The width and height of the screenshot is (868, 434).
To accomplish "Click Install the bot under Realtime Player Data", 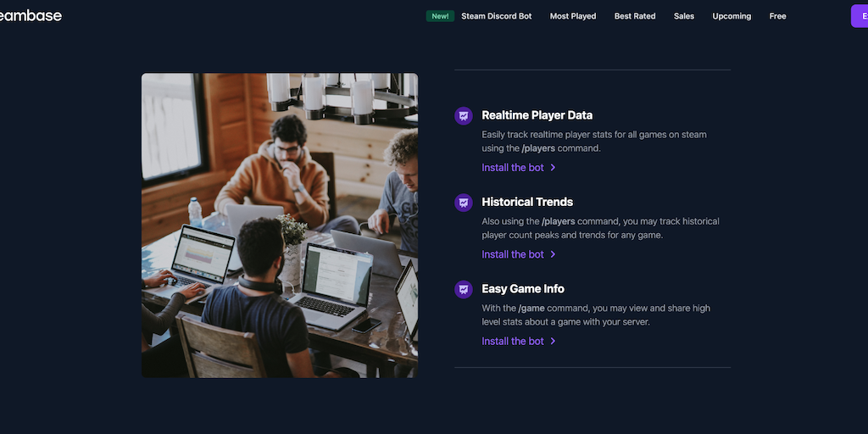I will pos(513,167).
